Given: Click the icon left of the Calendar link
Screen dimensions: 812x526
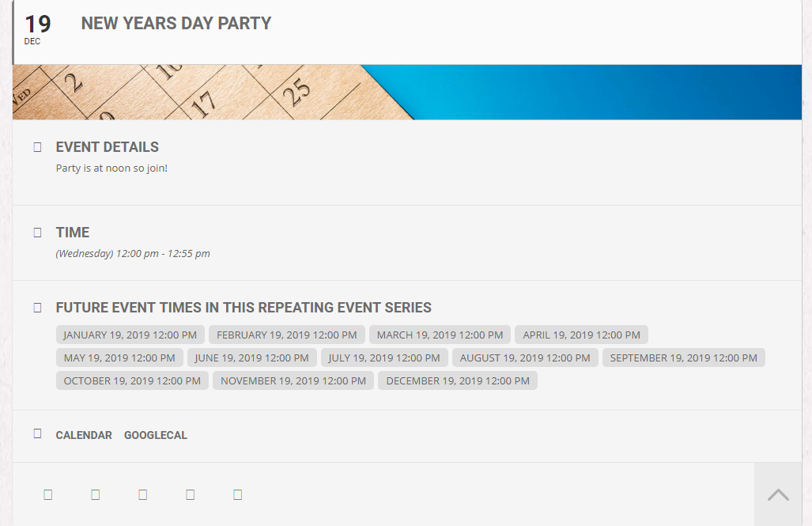Looking at the screenshot, I should pyautogui.click(x=37, y=433).
